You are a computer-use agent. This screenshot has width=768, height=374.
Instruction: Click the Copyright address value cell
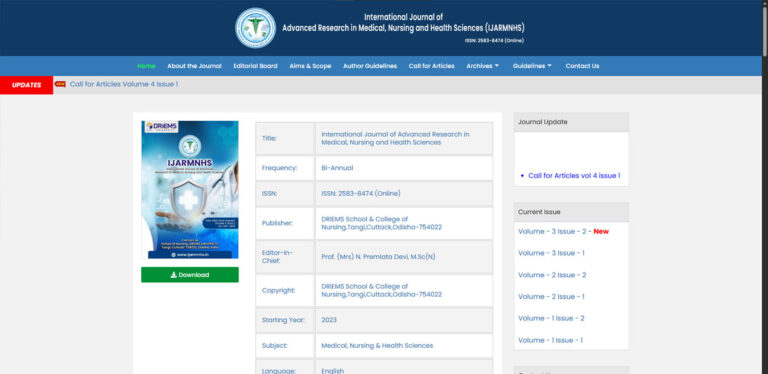pyautogui.click(x=404, y=290)
